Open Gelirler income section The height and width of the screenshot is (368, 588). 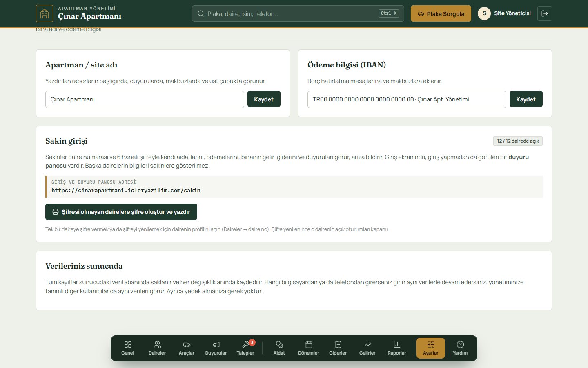tap(367, 348)
